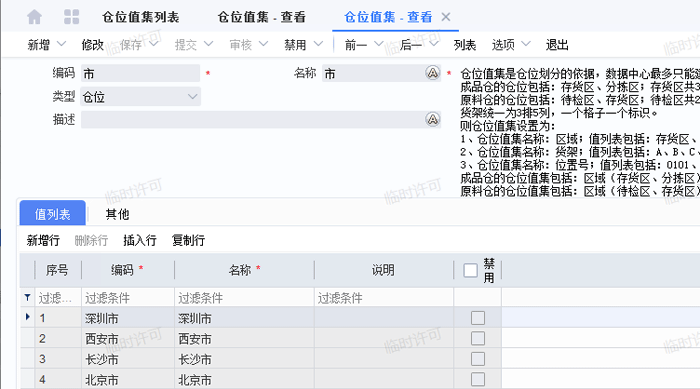Click 插入行 to insert a row
The image size is (700, 389).
[x=140, y=240]
